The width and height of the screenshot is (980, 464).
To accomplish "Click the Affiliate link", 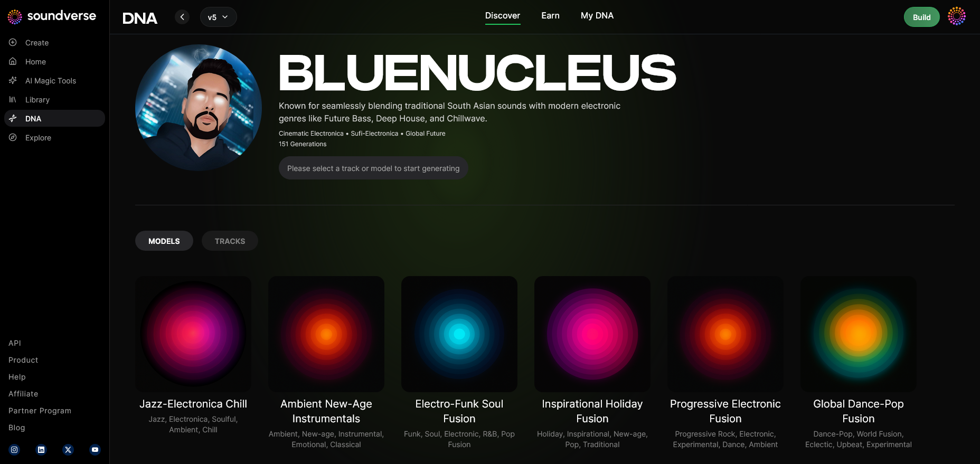I will (x=23, y=394).
